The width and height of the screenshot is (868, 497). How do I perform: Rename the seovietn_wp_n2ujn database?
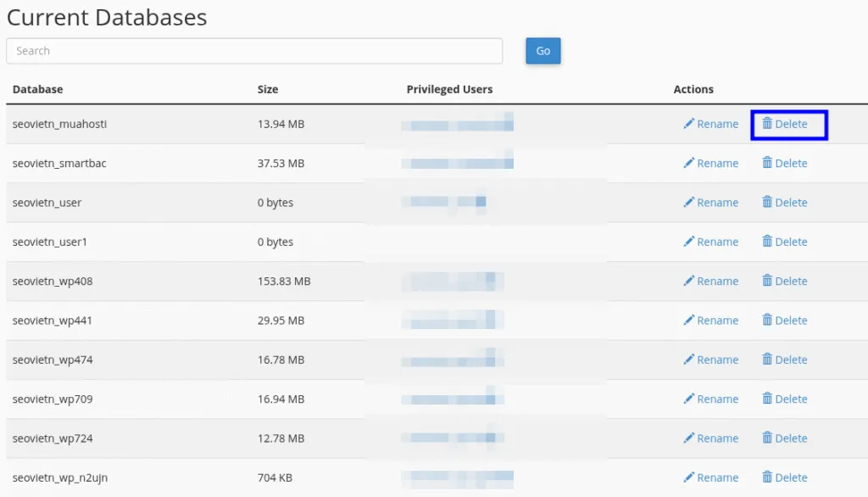[711, 478]
